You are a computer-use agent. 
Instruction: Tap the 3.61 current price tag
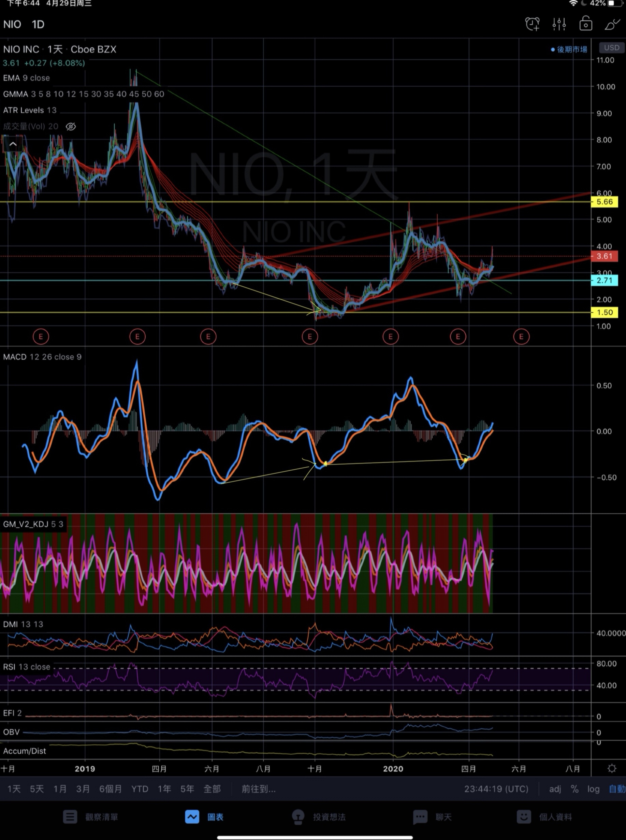[x=605, y=256]
